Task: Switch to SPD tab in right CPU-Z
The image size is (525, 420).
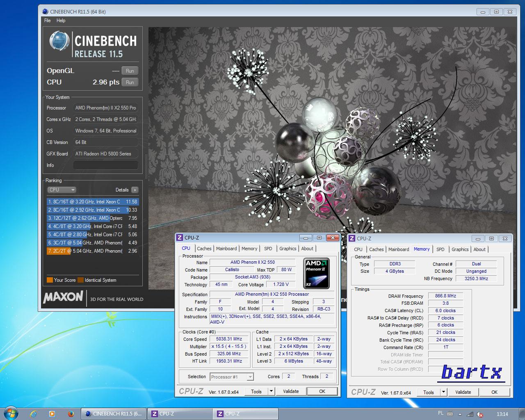Action: click(440, 249)
